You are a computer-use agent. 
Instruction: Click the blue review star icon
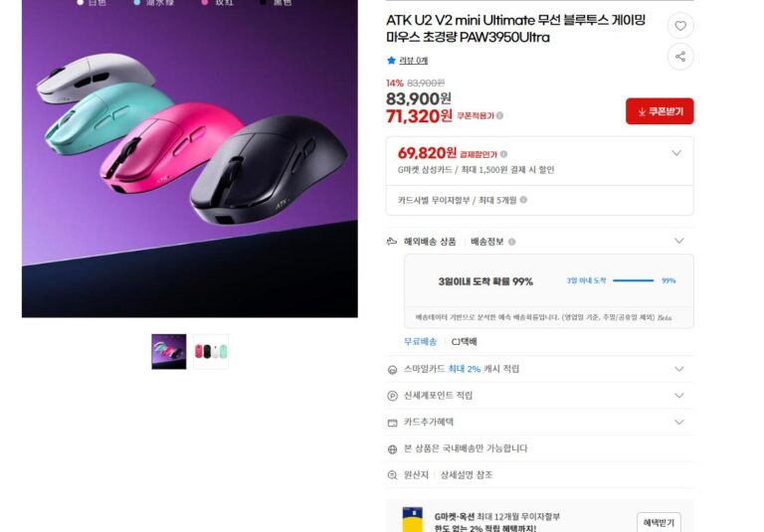pos(391,61)
